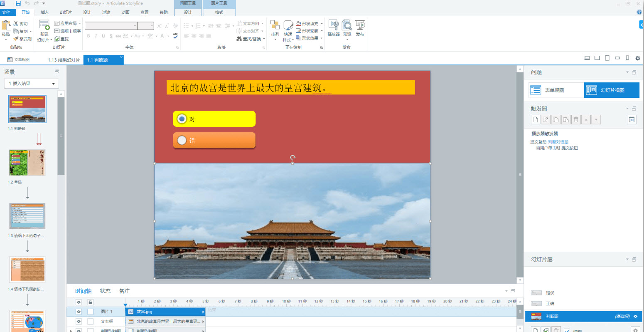Click the 形状填充 color bucket swatch
This screenshot has height=332, width=644.
point(298,24)
